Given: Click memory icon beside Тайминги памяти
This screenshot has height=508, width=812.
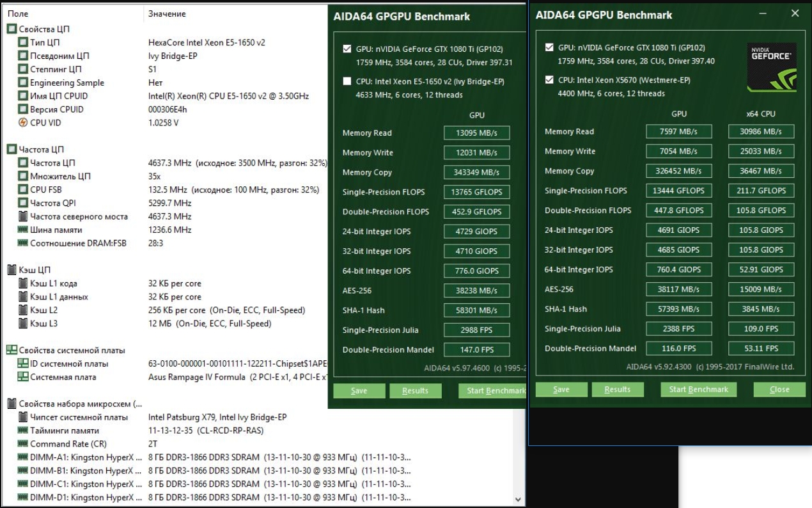Looking at the screenshot, I should pos(23,431).
